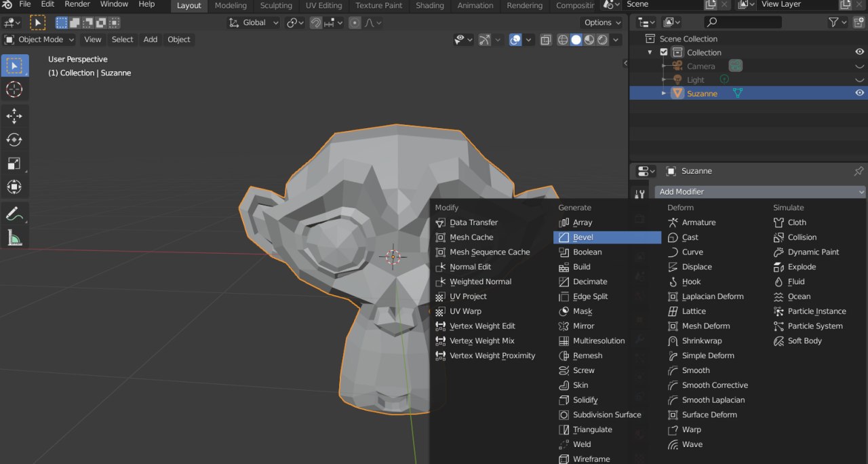Switch to Sculpting workspace tab
868x464 pixels.
276,5
